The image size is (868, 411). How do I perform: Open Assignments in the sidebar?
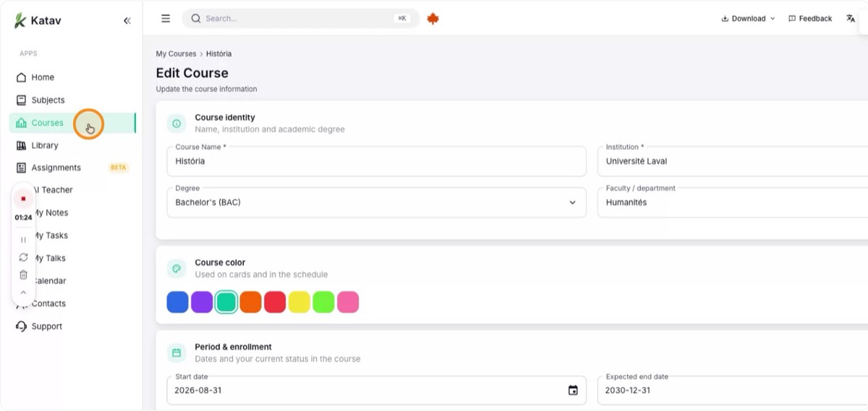coord(72,168)
